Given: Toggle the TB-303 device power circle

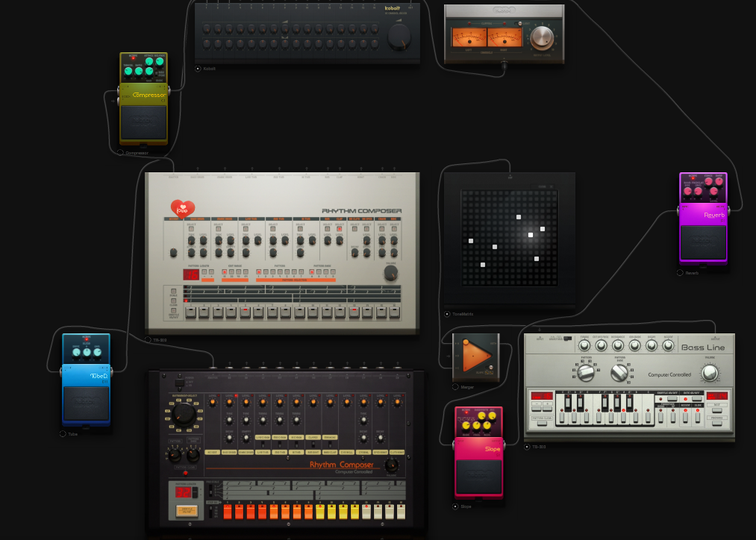Looking at the screenshot, I should pos(527,447).
